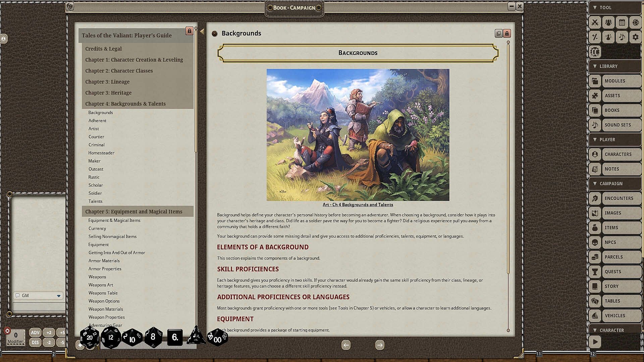Image resolution: width=644 pixels, height=362 pixels.
Task: Click the plus/minus Modifiers tool icon
Action: [595, 37]
